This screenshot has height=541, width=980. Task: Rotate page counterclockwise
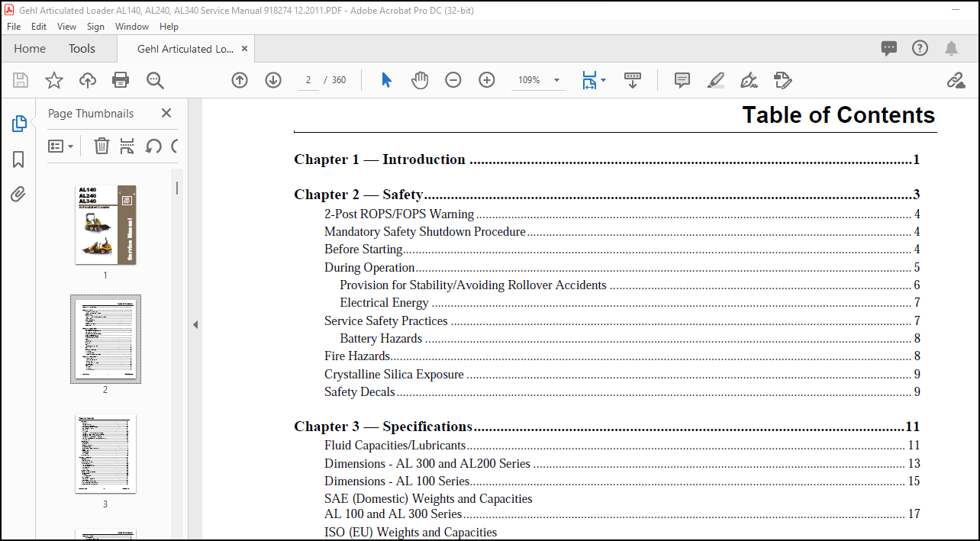(153, 146)
